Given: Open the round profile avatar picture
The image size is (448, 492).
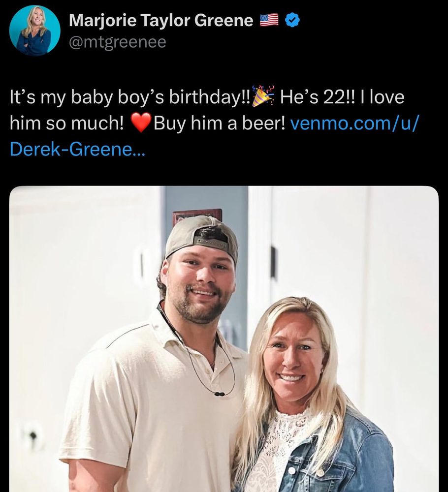Looking at the screenshot, I should 35,31.
